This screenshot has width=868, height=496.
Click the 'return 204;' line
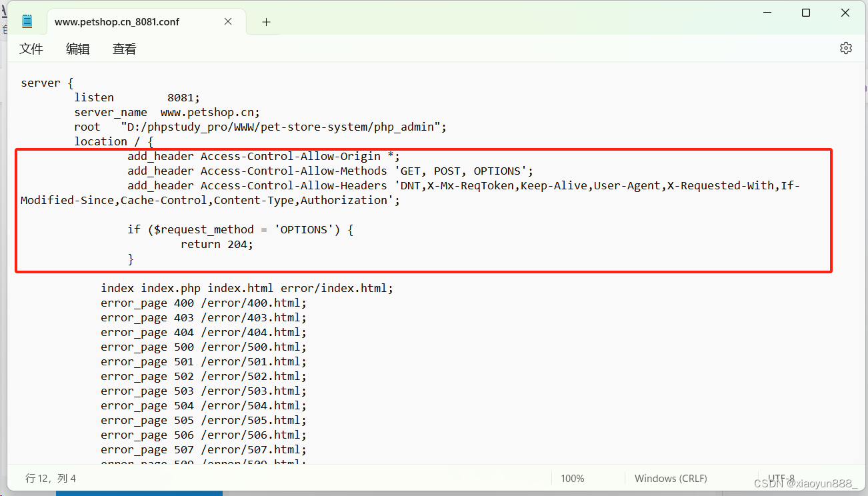tap(217, 244)
